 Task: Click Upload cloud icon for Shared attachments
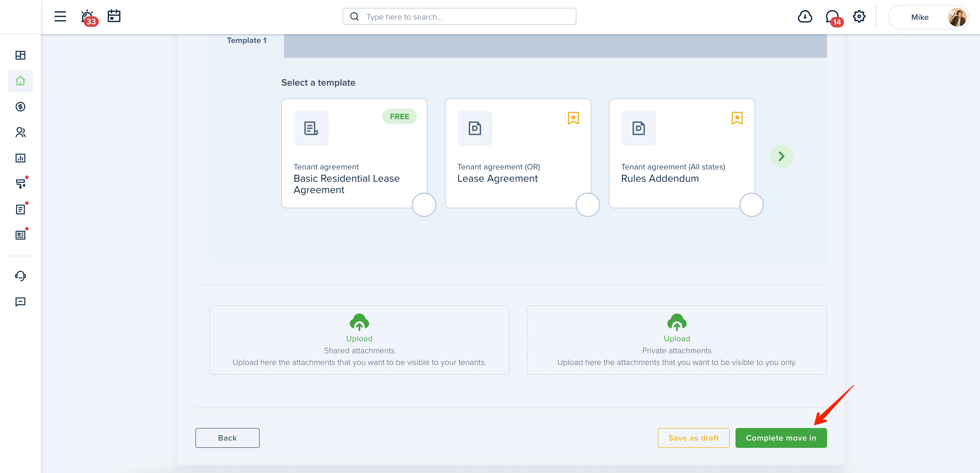click(359, 322)
